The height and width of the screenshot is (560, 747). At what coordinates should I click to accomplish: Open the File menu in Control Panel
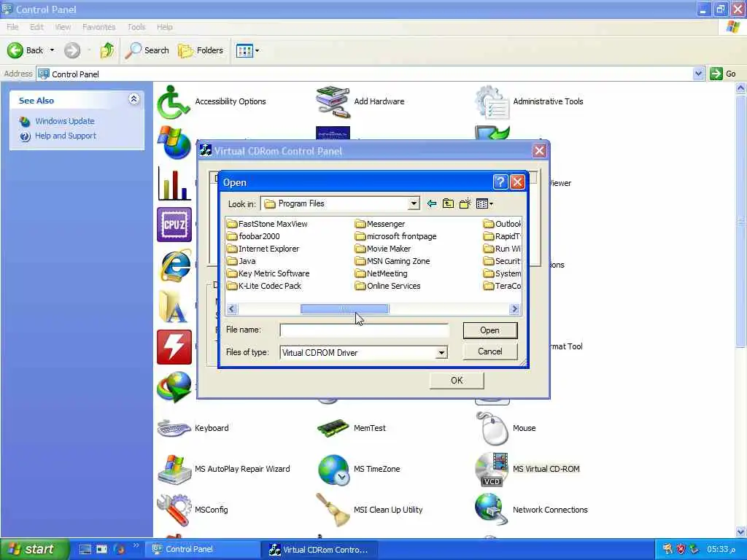point(12,27)
